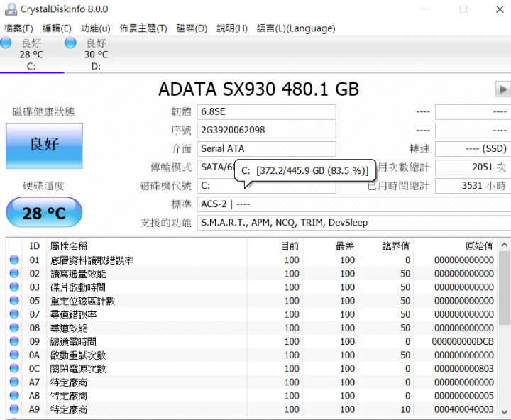This screenshot has height=420, width=511.
Task: Open the 說明(H) menu
Action: click(x=232, y=28)
